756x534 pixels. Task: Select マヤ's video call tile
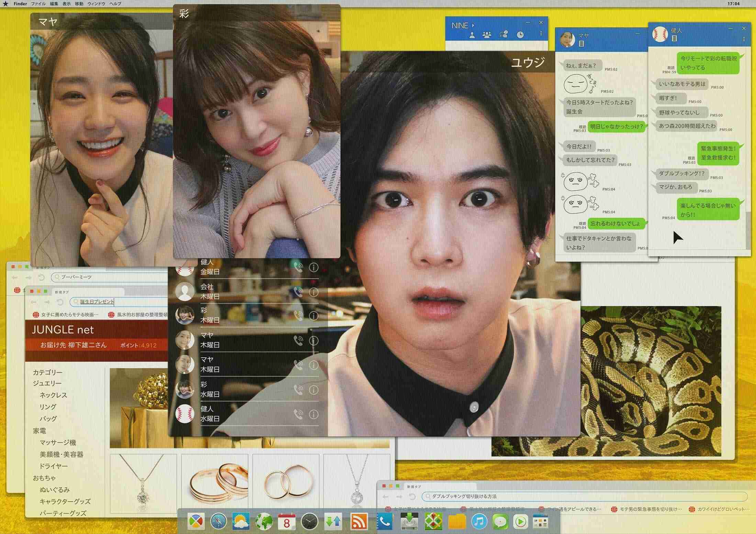(x=101, y=139)
